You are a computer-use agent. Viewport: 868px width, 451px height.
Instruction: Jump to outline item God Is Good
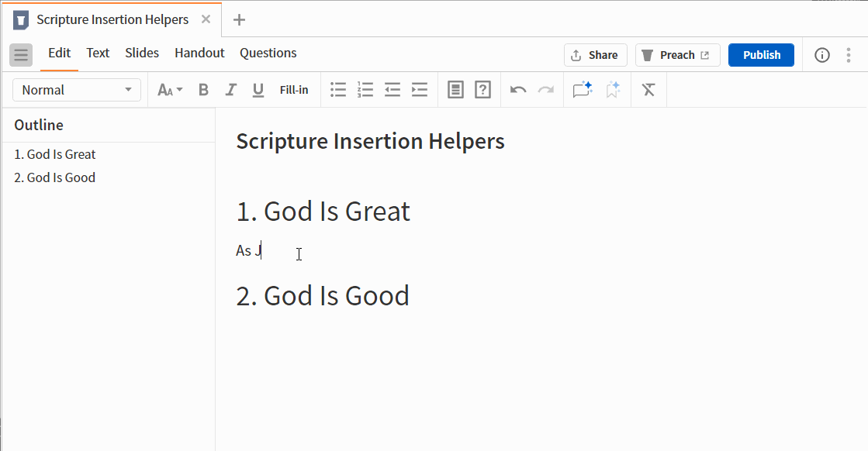tap(55, 177)
